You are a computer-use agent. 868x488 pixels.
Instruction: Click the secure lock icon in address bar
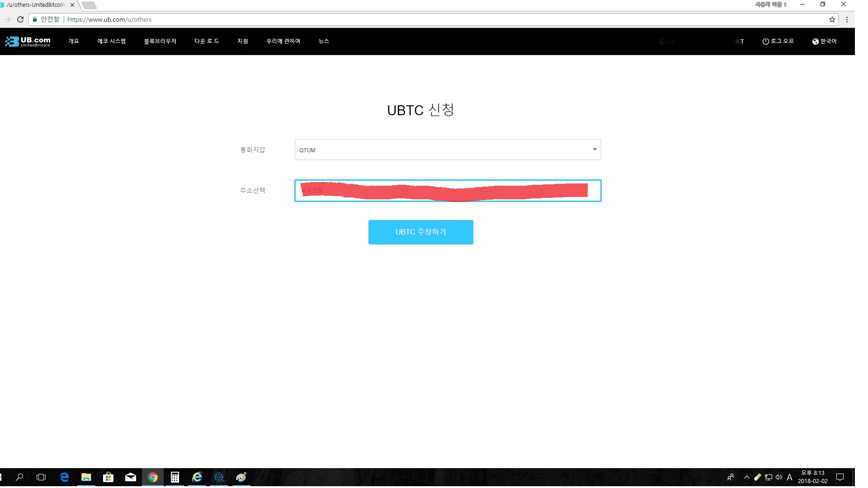pos(35,19)
